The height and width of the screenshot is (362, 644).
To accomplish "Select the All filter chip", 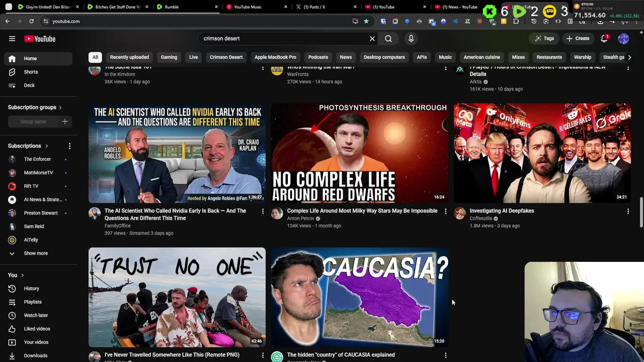I will tap(95, 57).
